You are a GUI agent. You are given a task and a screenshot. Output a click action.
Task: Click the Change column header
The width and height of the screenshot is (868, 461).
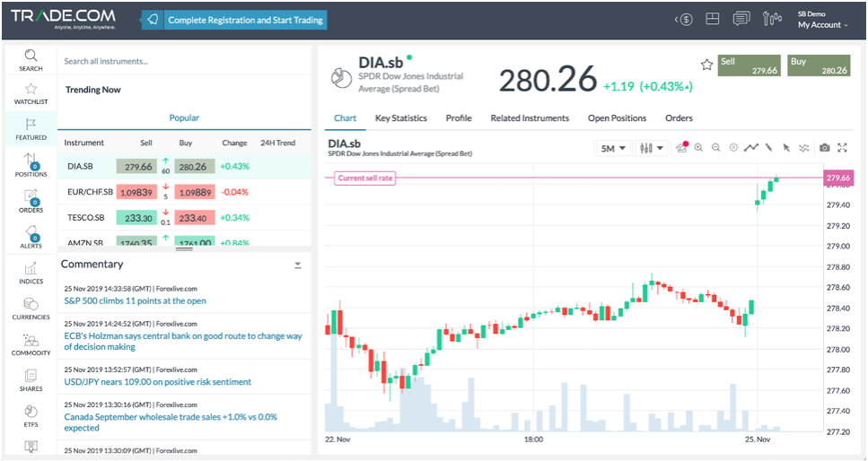click(x=234, y=143)
